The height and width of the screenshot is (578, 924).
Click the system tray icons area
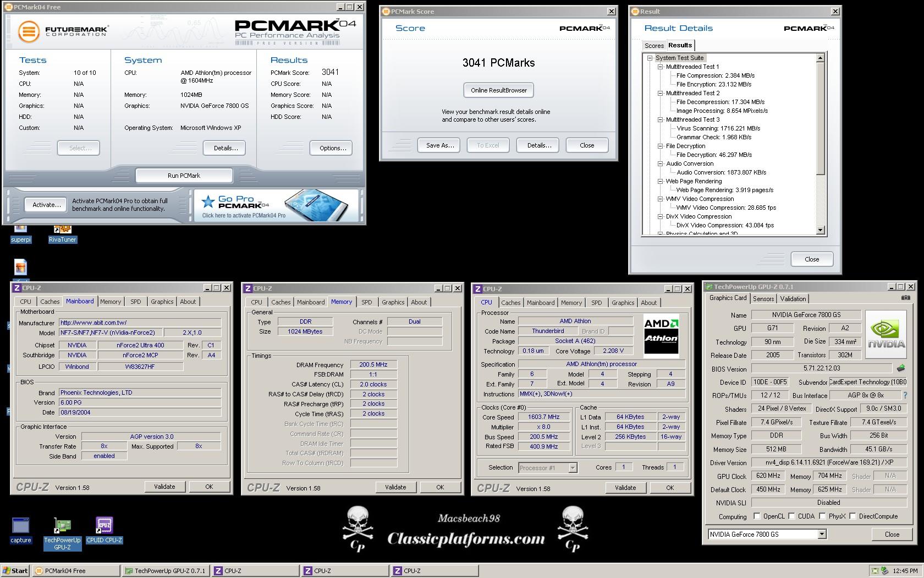pyautogui.click(x=880, y=571)
